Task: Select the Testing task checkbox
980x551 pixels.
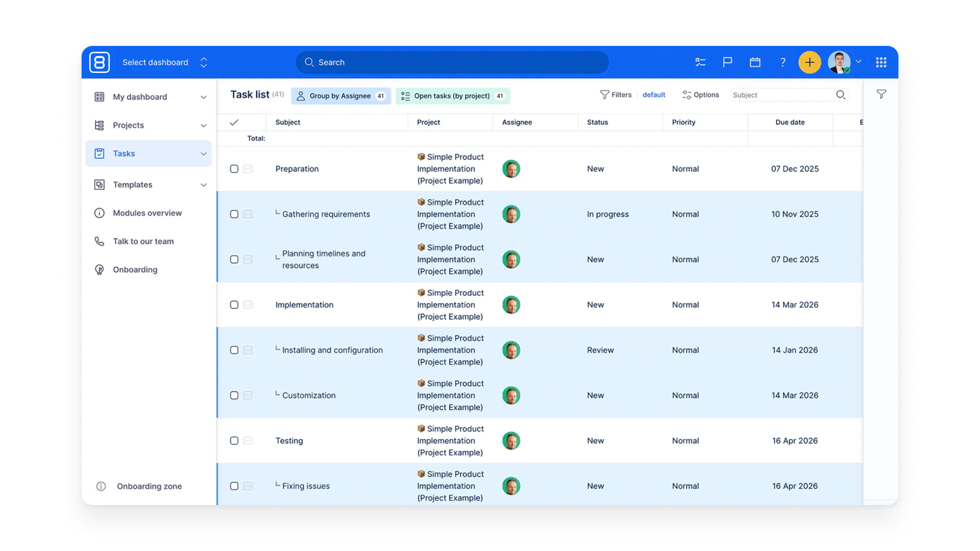Action: point(234,441)
